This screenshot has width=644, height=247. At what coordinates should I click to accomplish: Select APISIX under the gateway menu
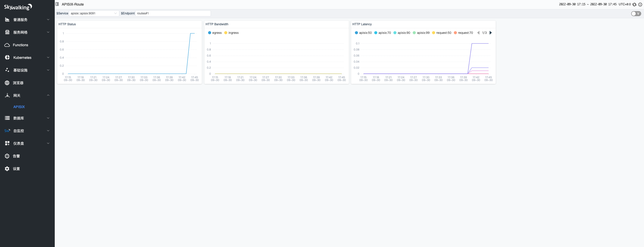(x=19, y=107)
